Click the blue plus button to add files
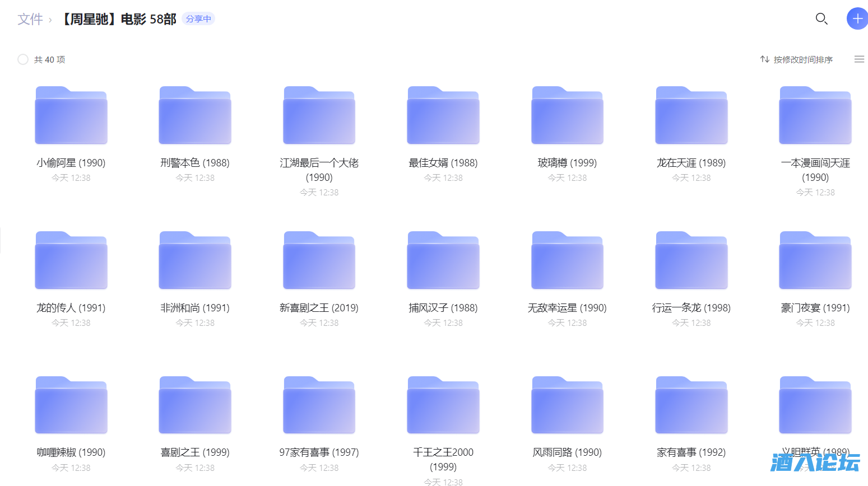Viewport: 868px width, 486px height. [857, 18]
